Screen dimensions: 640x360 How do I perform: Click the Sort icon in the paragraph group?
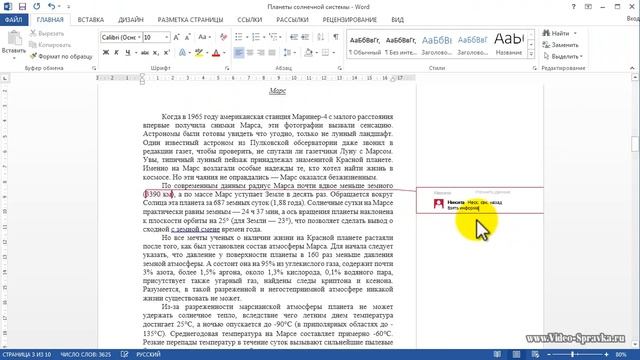coord(321,37)
